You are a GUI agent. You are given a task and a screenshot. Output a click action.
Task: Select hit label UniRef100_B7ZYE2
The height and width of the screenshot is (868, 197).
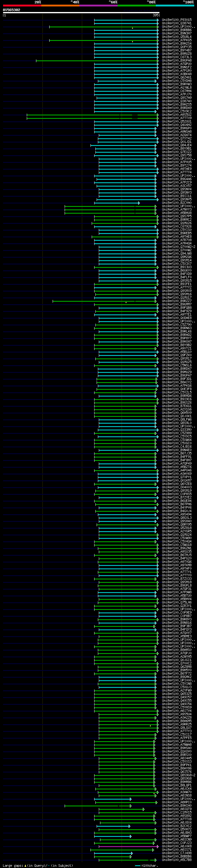[177, 498]
